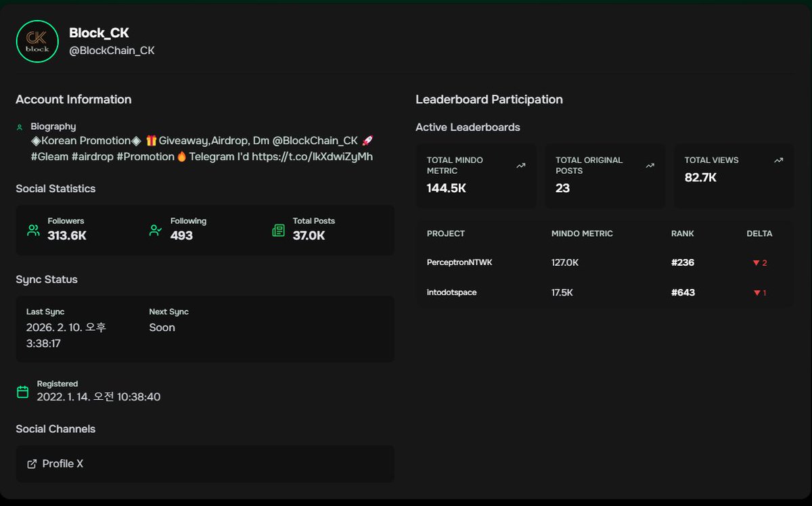Open the Profile X link
The width and height of the screenshot is (812, 506).
(x=55, y=464)
